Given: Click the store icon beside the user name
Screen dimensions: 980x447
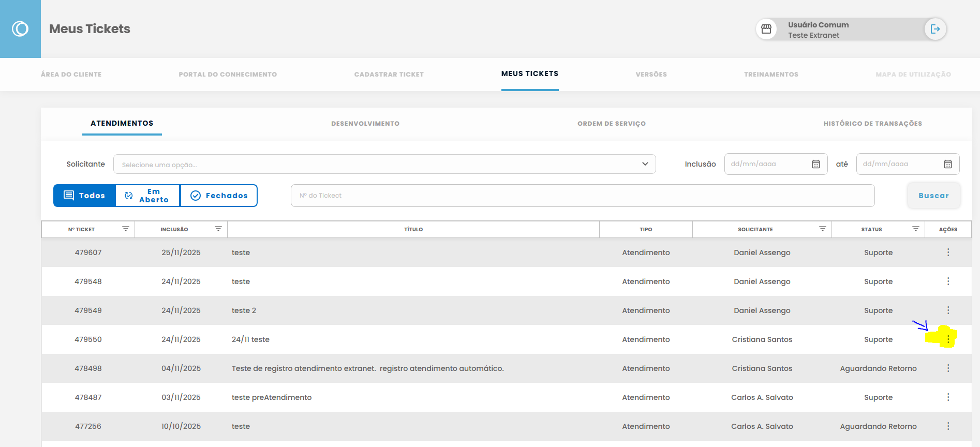Looking at the screenshot, I should point(766,29).
